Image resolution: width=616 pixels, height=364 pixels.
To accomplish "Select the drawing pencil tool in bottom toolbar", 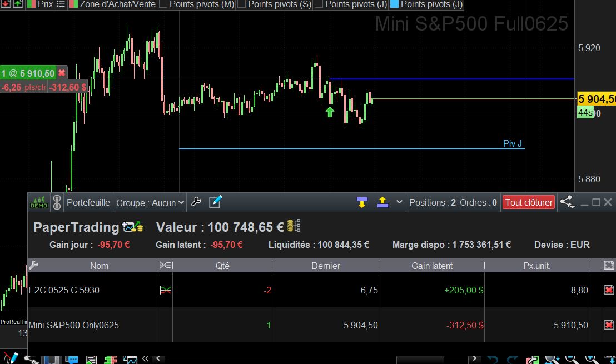I will click(11, 358).
